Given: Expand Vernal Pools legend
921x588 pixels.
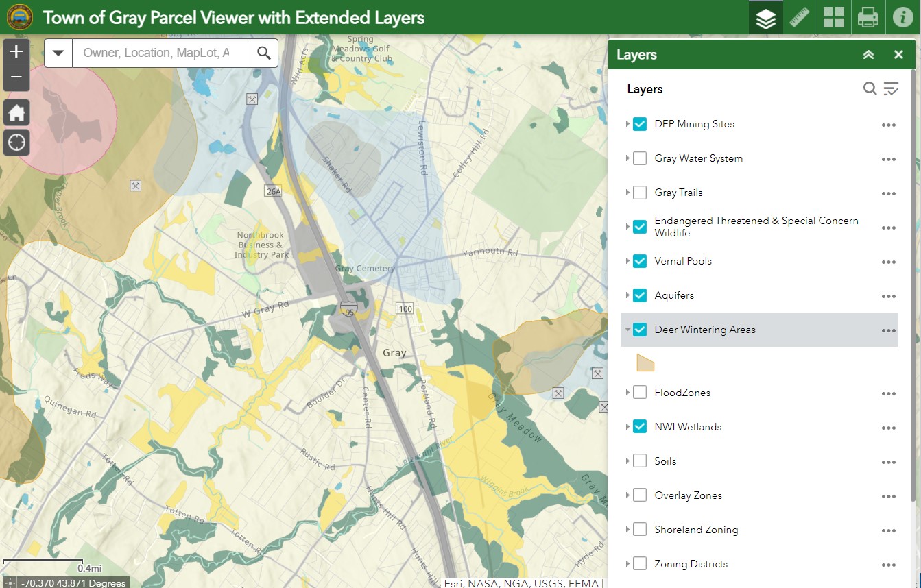Looking at the screenshot, I should click(627, 261).
